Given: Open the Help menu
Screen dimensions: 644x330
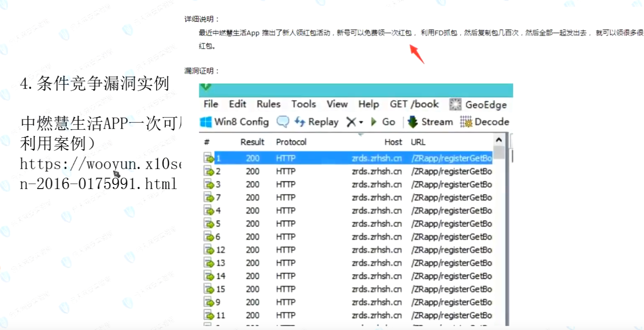Looking at the screenshot, I should [x=369, y=105].
